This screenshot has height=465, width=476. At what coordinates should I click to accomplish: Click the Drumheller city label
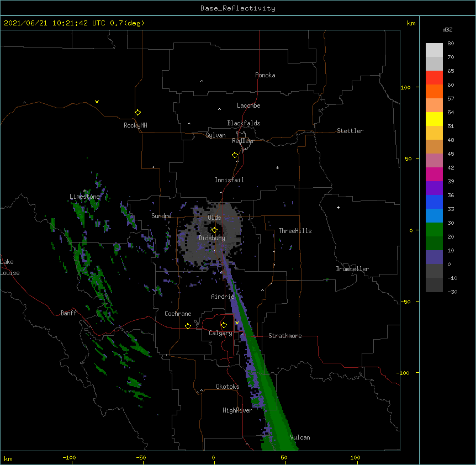352,269
